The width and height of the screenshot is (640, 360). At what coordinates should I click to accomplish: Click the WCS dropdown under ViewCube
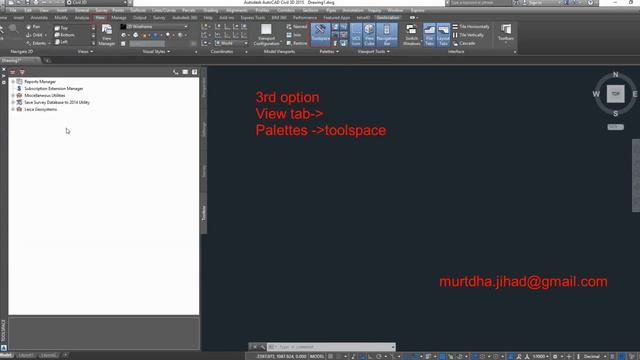click(x=616, y=127)
